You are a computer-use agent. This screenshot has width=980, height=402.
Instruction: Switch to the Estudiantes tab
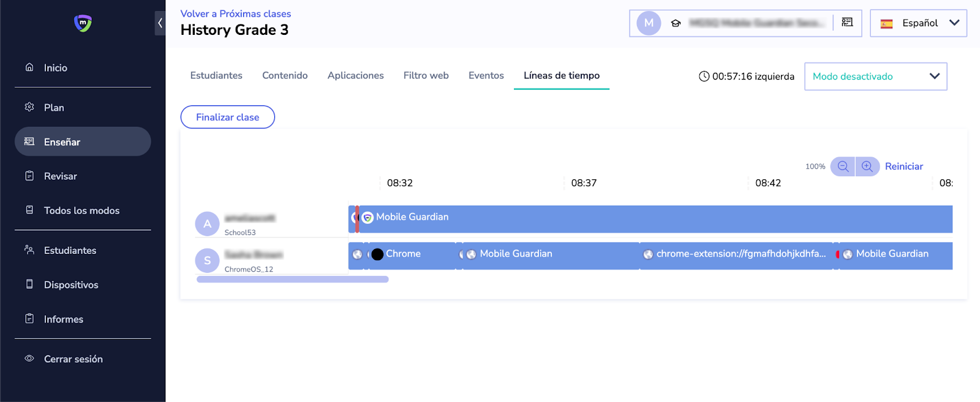tap(216, 75)
